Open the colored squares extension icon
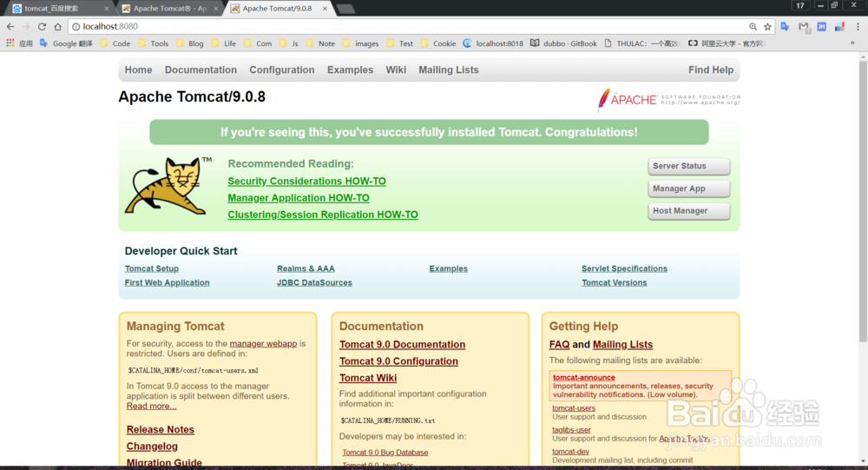This screenshot has height=470, width=868. [x=839, y=26]
